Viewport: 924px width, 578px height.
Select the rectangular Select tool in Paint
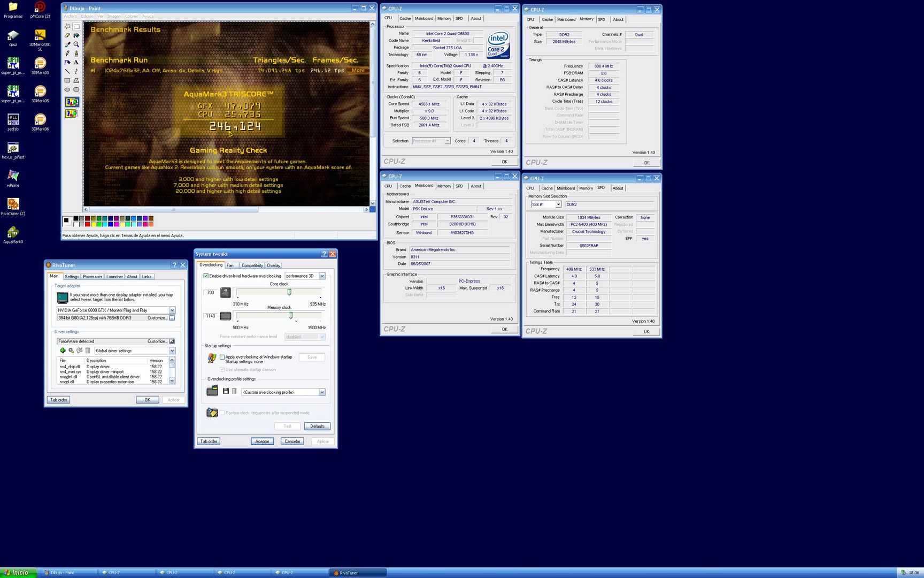(76, 26)
